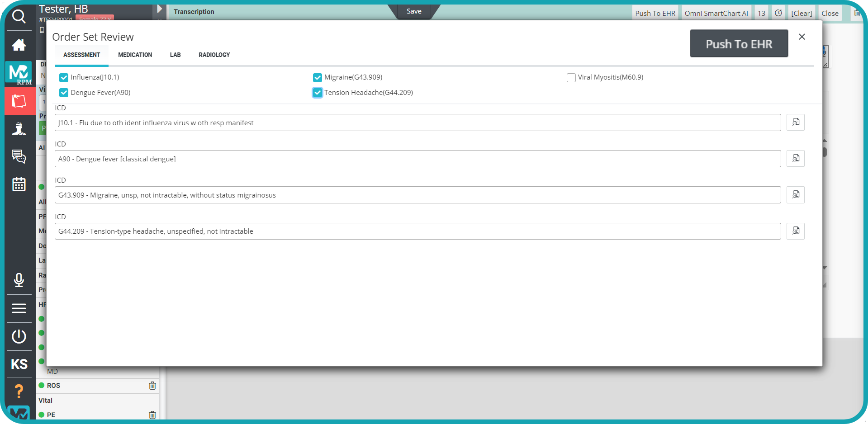Switch to the Radiology tab
This screenshot has height=424, width=868.
point(214,55)
